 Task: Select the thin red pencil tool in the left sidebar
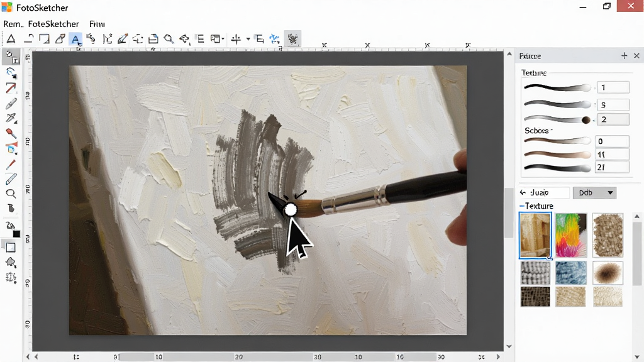(x=11, y=164)
